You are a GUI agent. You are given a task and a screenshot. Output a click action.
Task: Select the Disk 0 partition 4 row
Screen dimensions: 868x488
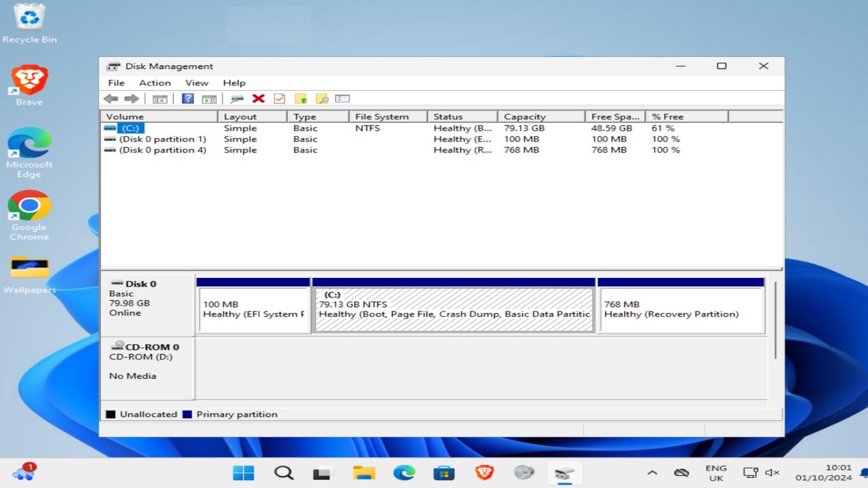tap(441, 150)
